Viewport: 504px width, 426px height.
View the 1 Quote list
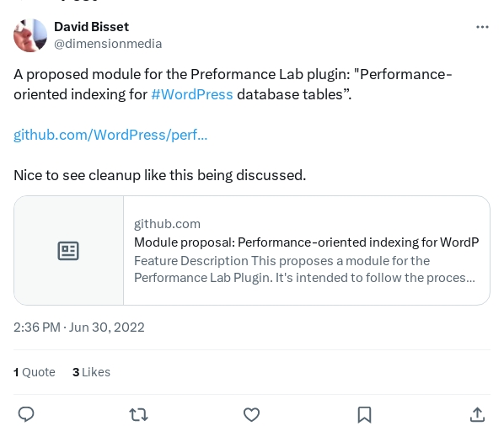pyautogui.click(x=35, y=372)
